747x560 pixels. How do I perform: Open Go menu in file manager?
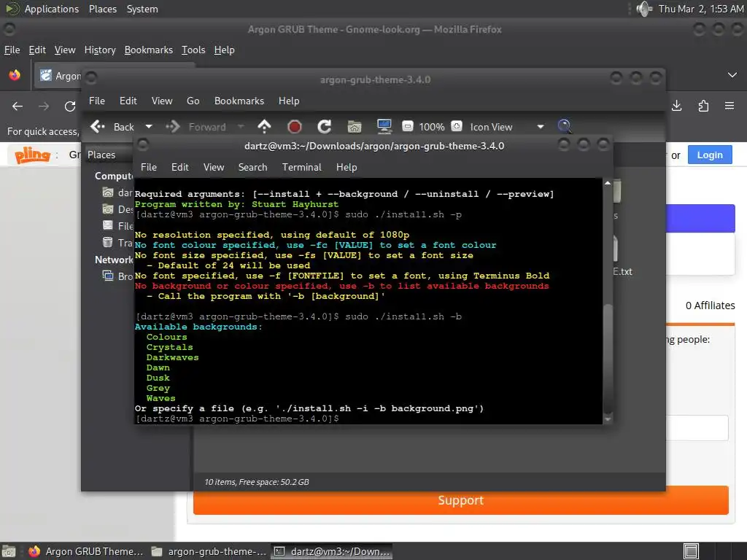click(x=193, y=101)
